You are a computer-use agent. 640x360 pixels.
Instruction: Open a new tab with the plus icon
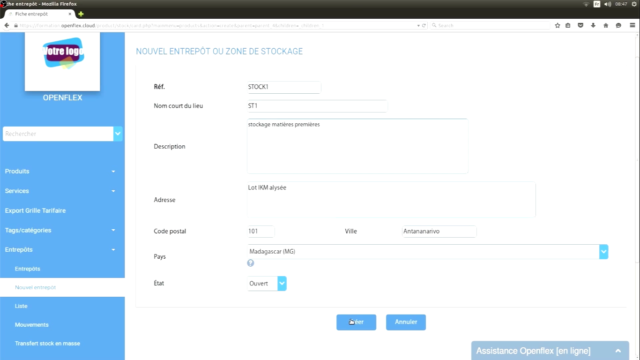point(81,14)
